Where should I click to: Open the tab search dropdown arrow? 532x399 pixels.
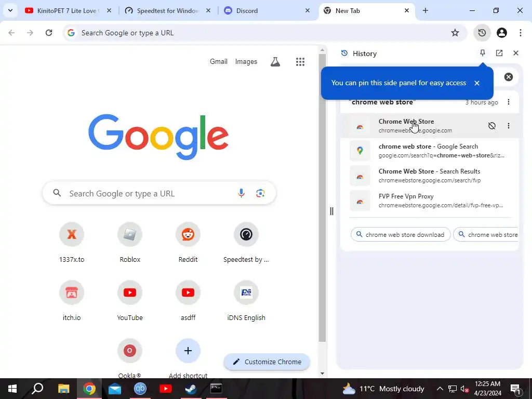pyautogui.click(x=10, y=10)
